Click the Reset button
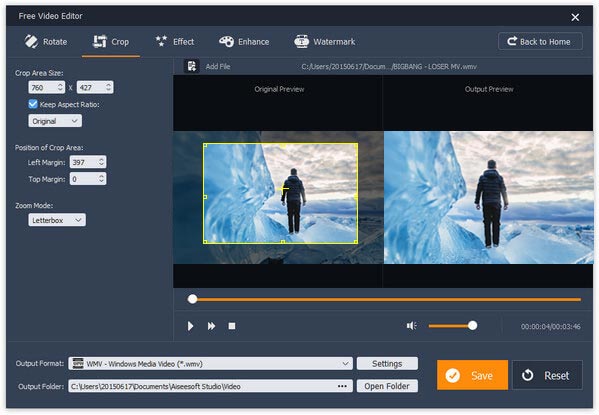The height and width of the screenshot is (415, 599). point(547,375)
